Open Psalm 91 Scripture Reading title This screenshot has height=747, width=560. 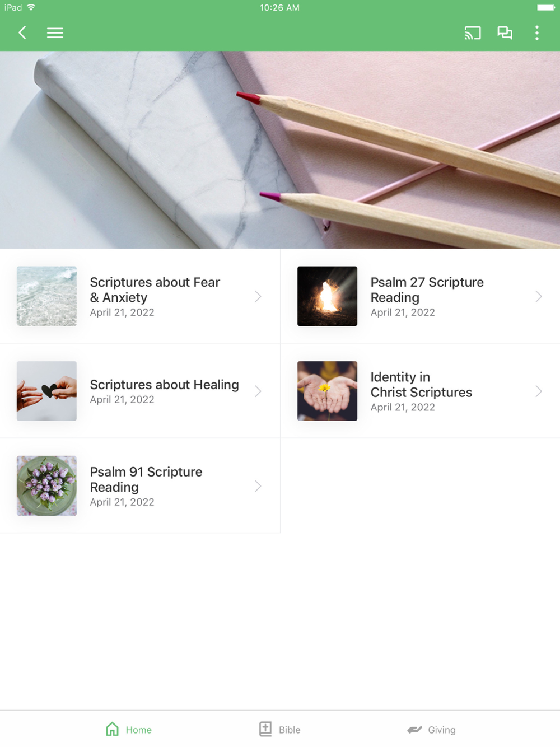(x=146, y=479)
